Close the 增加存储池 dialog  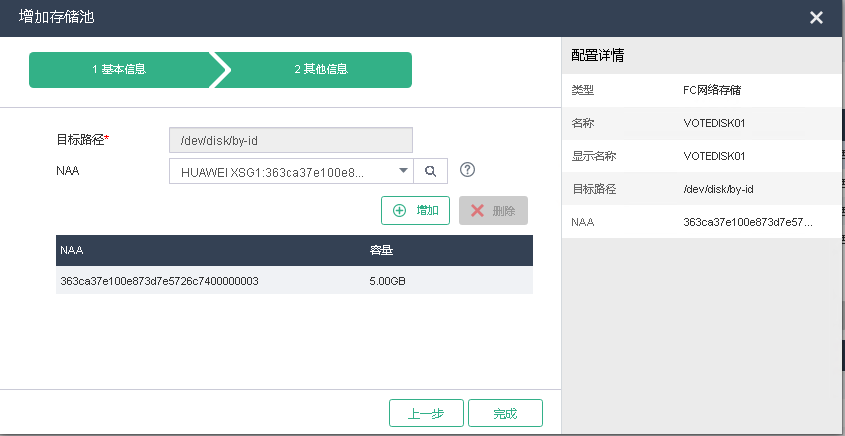[x=816, y=18]
